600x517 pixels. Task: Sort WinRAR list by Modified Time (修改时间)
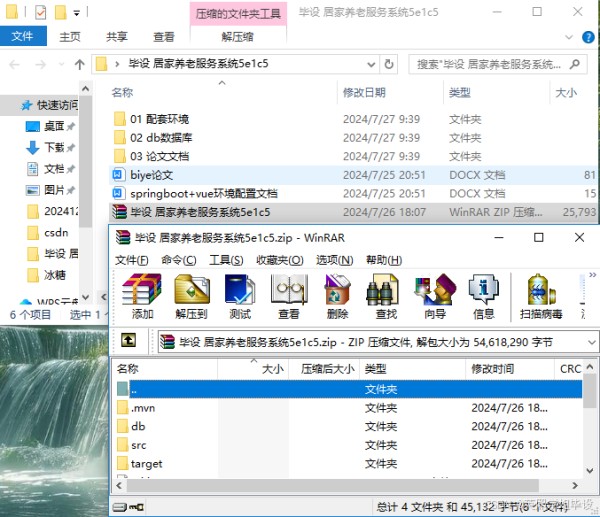coord(510,369)
